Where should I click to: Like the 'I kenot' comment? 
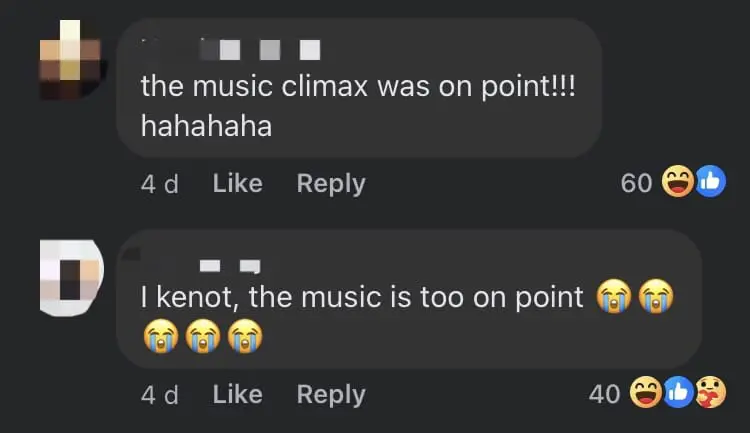237,394
